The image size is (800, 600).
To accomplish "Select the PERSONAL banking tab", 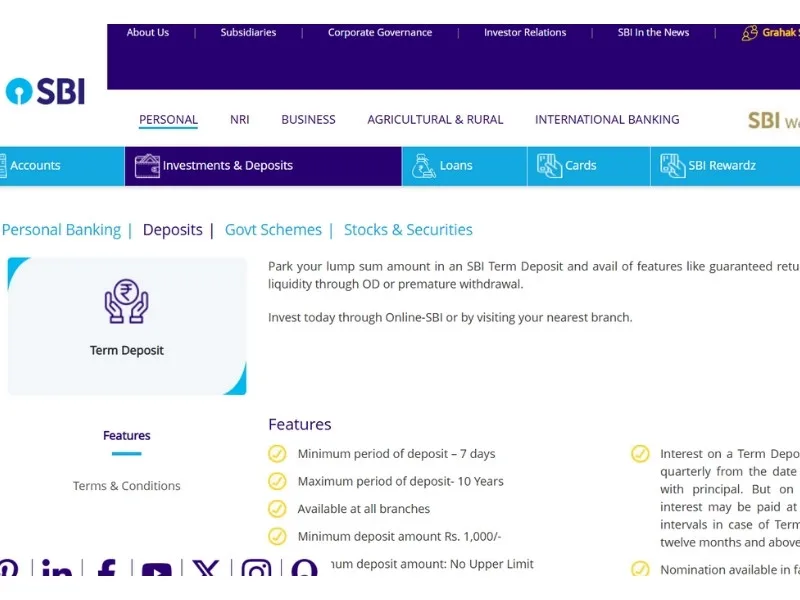I will (x=168, y=119).
